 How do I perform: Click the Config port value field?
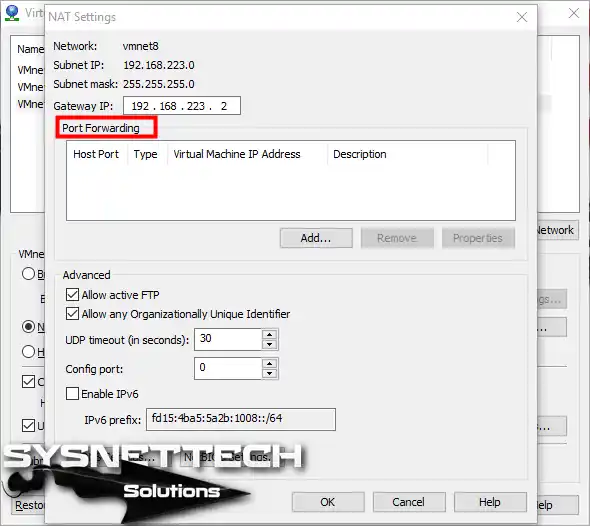(228, 368)
